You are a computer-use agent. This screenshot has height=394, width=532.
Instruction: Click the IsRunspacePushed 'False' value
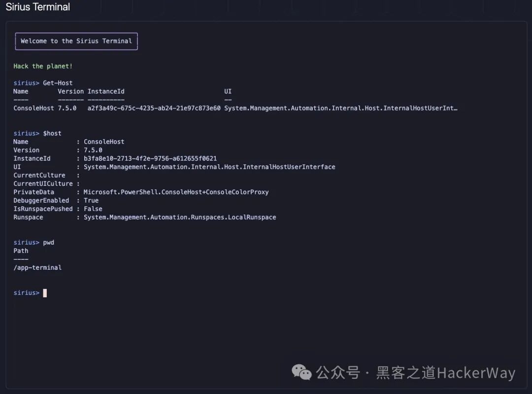(93, 209)
